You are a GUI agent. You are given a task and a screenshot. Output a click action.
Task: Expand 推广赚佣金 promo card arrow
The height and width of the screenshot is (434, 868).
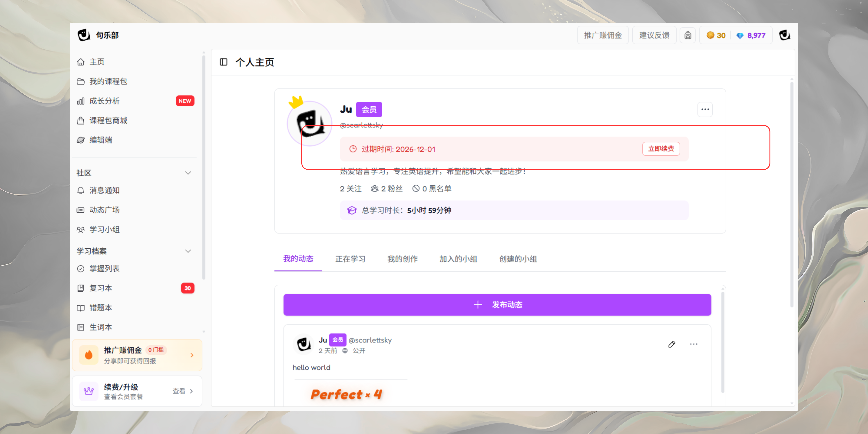[192, 355]
